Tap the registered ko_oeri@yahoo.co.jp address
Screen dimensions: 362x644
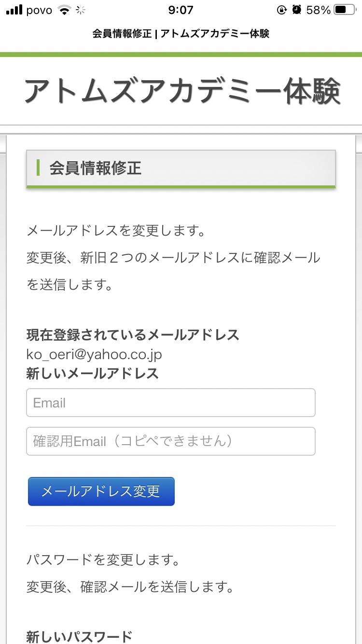pyautogui.click(x=94, y=354)
